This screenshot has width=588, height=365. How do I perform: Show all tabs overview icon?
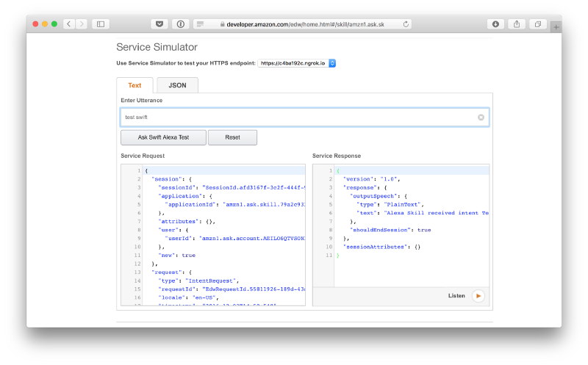coord(538,24)
